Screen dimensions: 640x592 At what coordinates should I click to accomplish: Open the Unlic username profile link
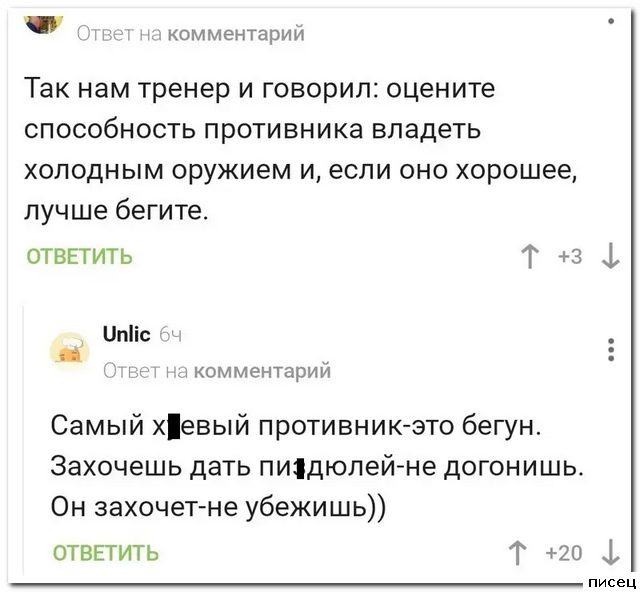coord(127,335)
